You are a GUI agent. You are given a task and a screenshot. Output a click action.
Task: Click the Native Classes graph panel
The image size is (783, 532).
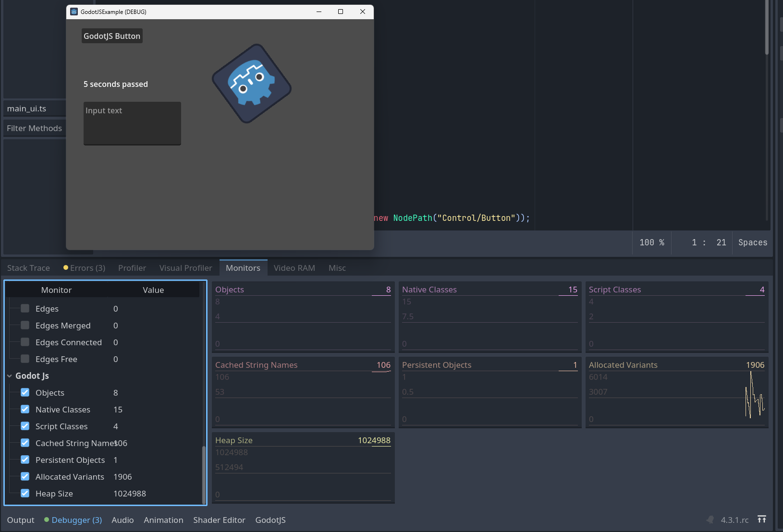coord(490,317)
